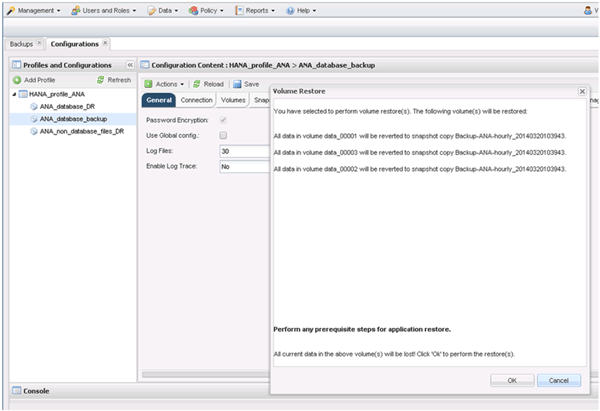600x411 pixels.
Task: Switch to the Connection tab
Action: [196, 100]
